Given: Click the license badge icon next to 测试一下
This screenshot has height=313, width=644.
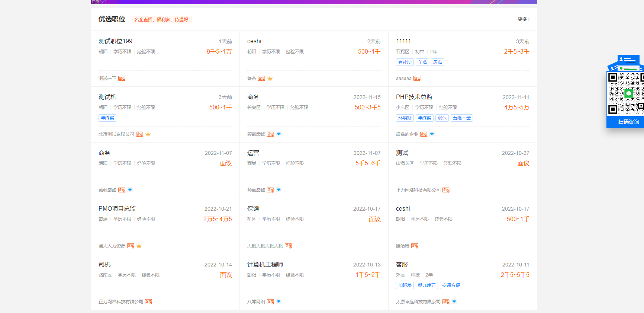Looking at the screenshot, I should coord(122,79).
